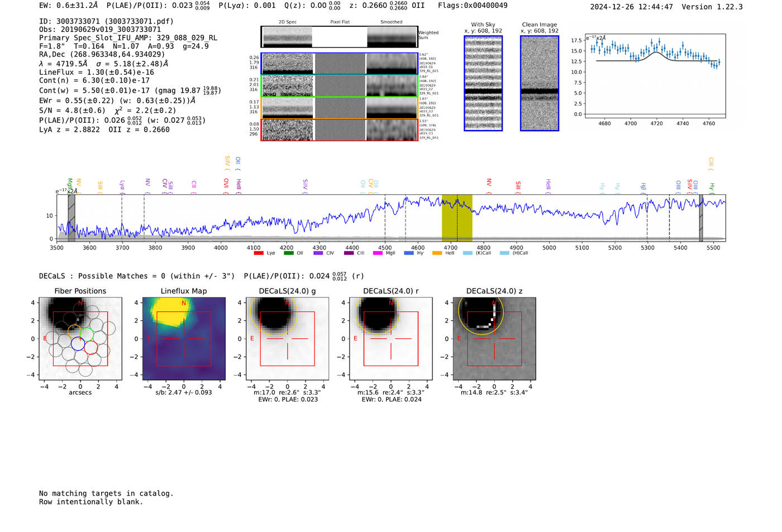
Task: Open the With Sky cutout image
Action: pos(483,83)
